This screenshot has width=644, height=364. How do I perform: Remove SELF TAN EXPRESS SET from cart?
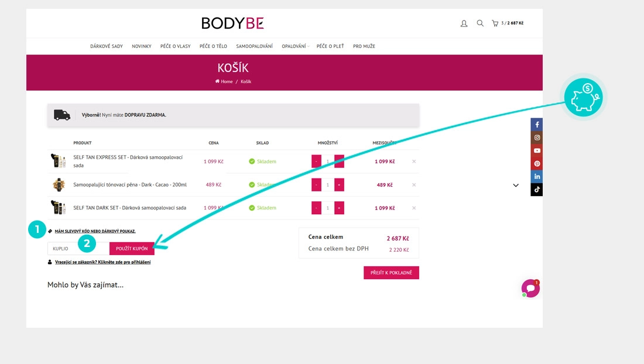(414, 162)
